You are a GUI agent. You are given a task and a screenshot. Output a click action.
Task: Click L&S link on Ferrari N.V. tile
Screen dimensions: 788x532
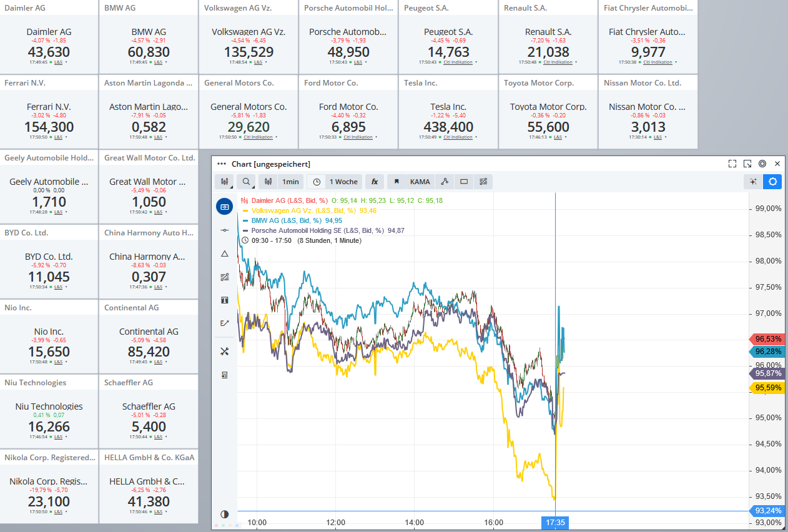click(x=58, y=137)
